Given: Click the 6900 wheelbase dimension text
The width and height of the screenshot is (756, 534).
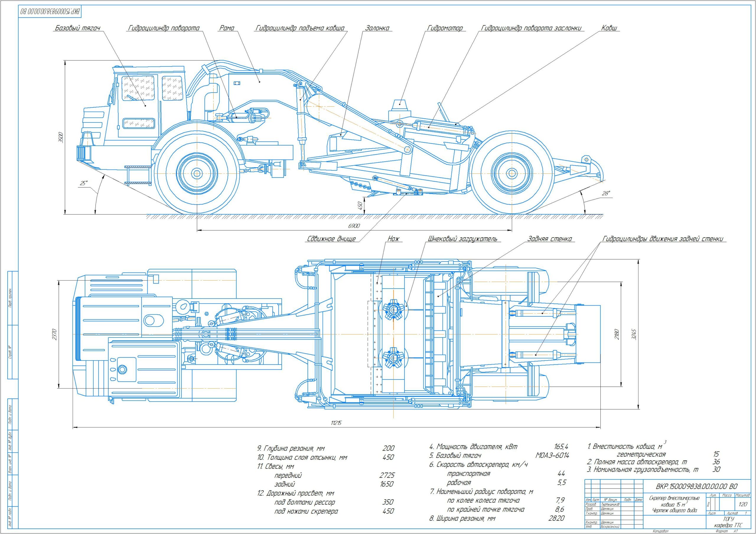Looking at the screenshot, I should click(354, 226).
